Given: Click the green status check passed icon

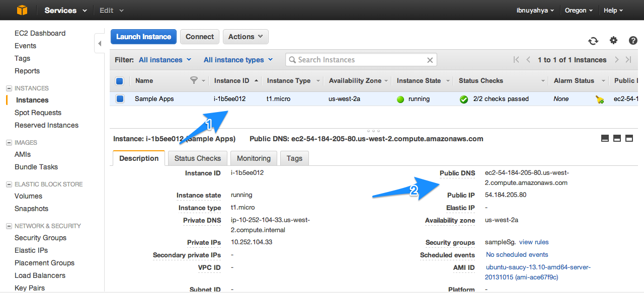Looking at the screenshot, I should (x=464, y=100).
